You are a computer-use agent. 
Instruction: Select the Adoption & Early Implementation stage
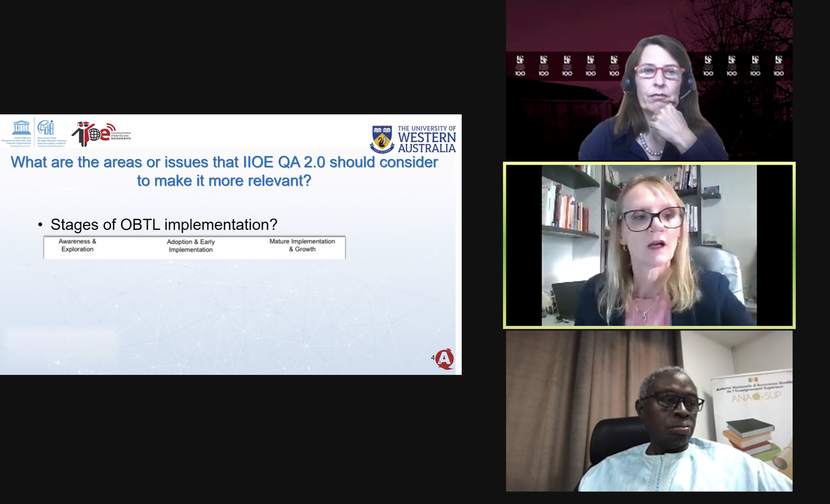pos(191,246)
